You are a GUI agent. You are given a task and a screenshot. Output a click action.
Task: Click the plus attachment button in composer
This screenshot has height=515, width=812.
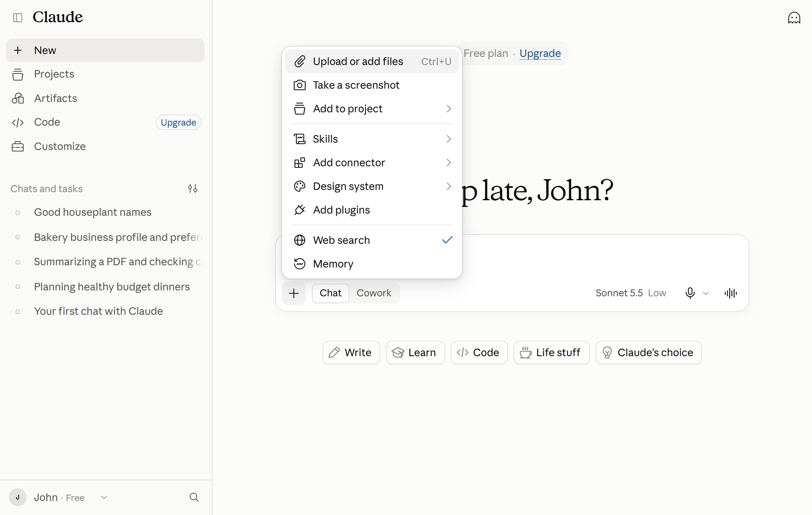[x=294, y=293]
